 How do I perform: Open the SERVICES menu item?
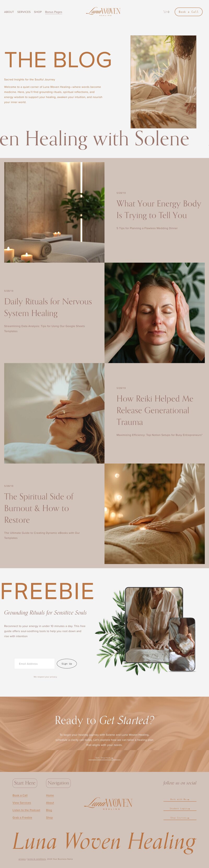coord(24,12)
